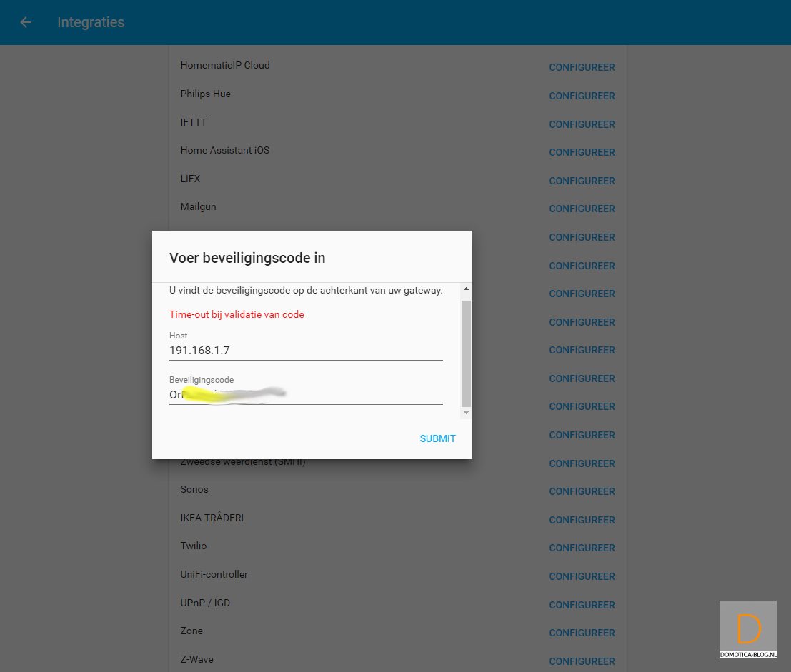Click the dialog scrollbar down arrow
This screenshot has width=791, height=672.
point(466,413)
